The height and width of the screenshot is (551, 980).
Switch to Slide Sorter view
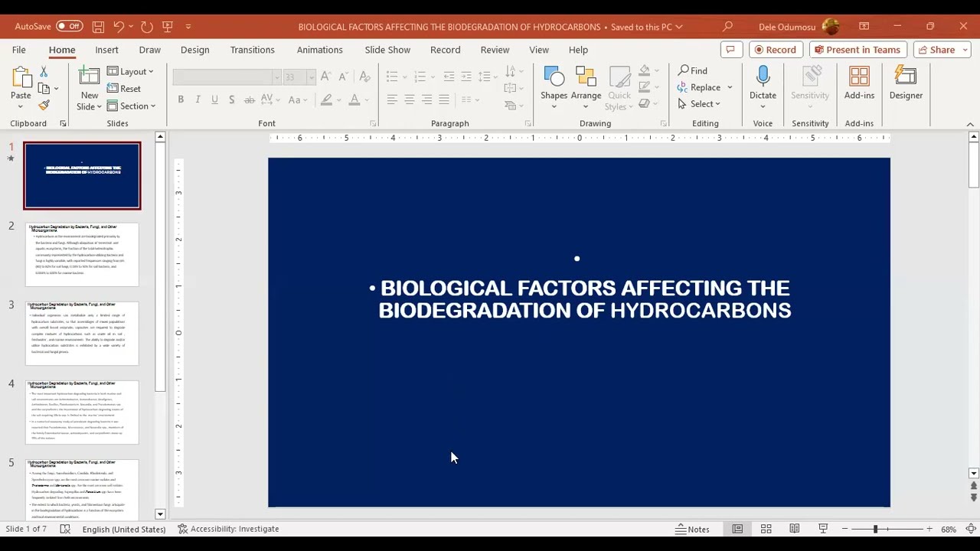pyautogui.click(x=766, y=529)
